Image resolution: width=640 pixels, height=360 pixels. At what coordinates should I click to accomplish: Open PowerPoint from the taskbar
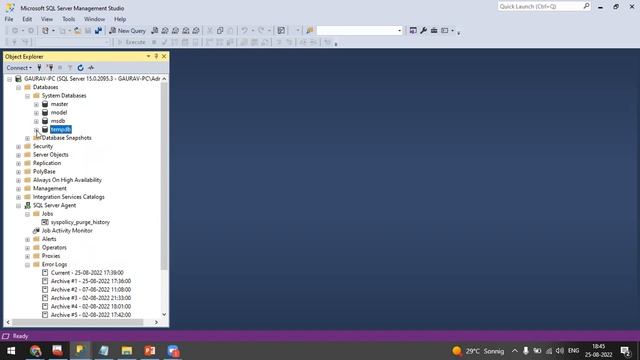(x=150, y=351)
